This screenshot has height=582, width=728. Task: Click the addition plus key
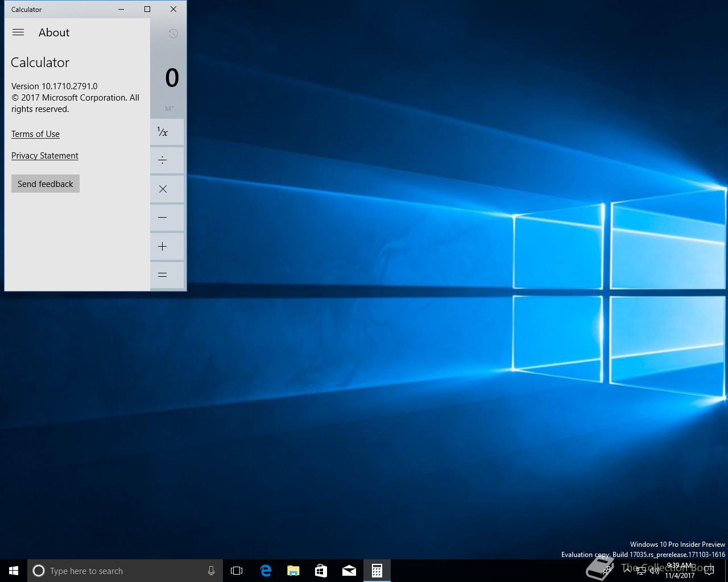167,247
